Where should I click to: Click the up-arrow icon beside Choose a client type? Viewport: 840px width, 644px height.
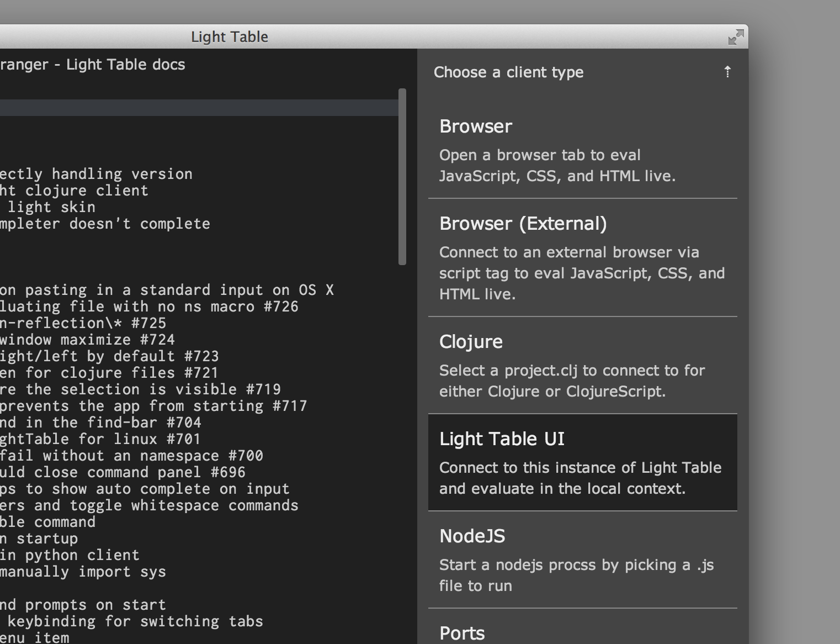click(727, 72)
